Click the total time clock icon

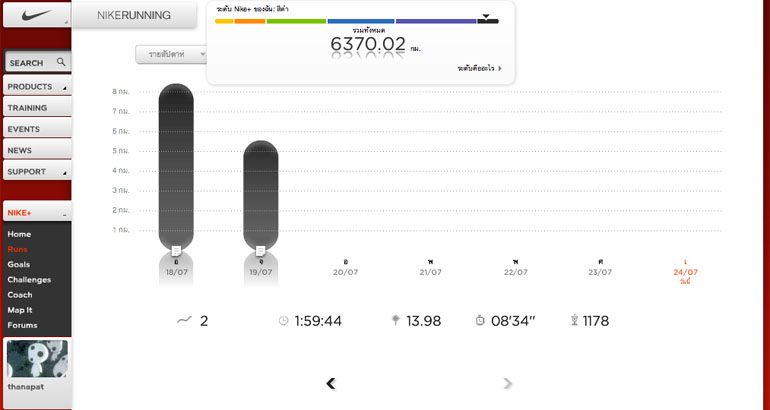point(283,321)
